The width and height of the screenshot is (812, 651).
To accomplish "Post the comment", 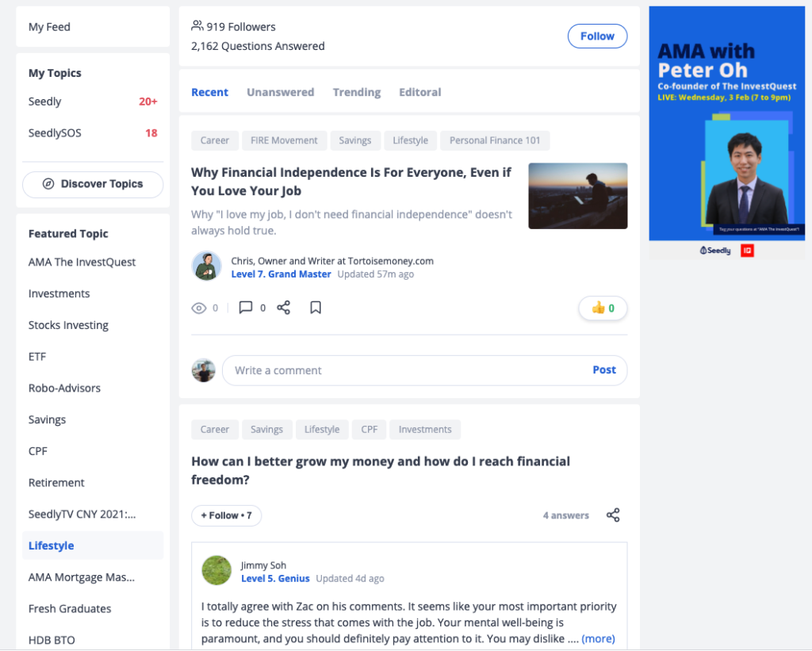I will 603,370.
